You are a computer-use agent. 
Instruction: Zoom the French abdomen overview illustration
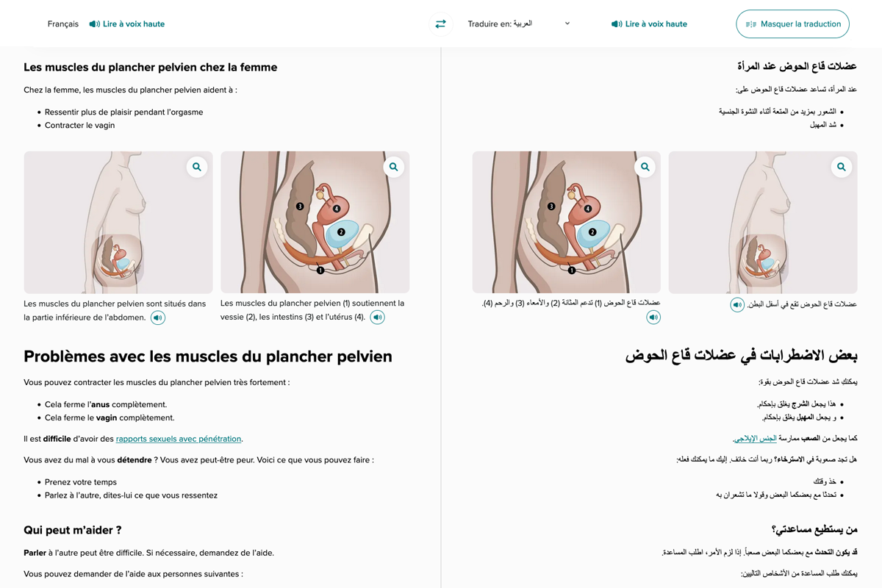[197, 167]
